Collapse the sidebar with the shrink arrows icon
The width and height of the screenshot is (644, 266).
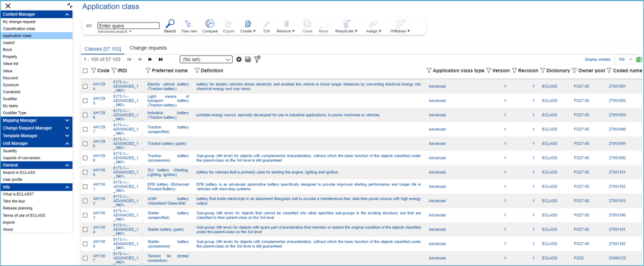(69, 5)
